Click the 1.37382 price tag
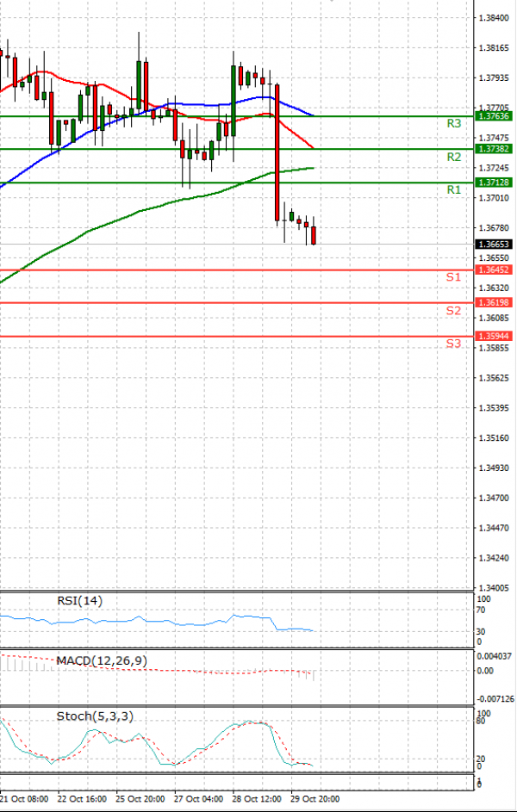 click(495, 149)
